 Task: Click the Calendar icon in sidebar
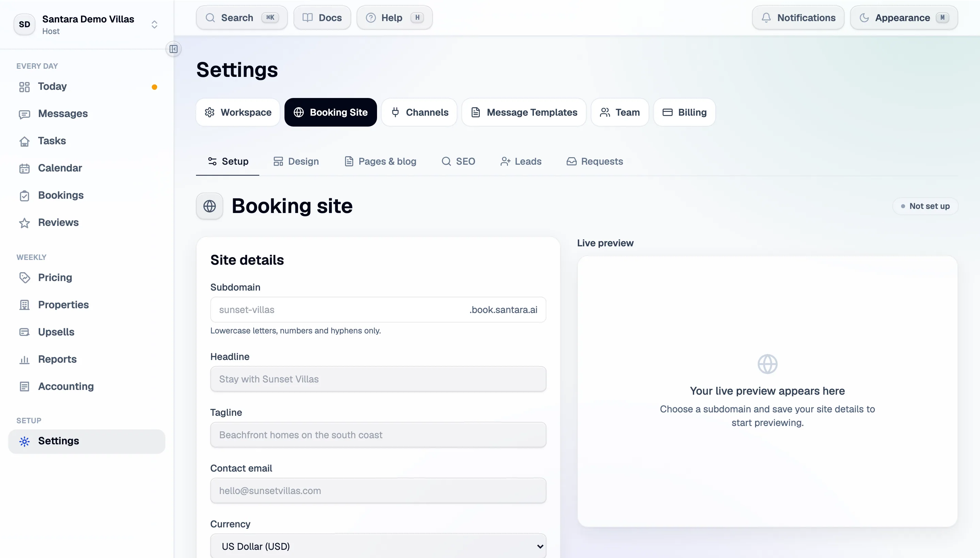point(24,169)
